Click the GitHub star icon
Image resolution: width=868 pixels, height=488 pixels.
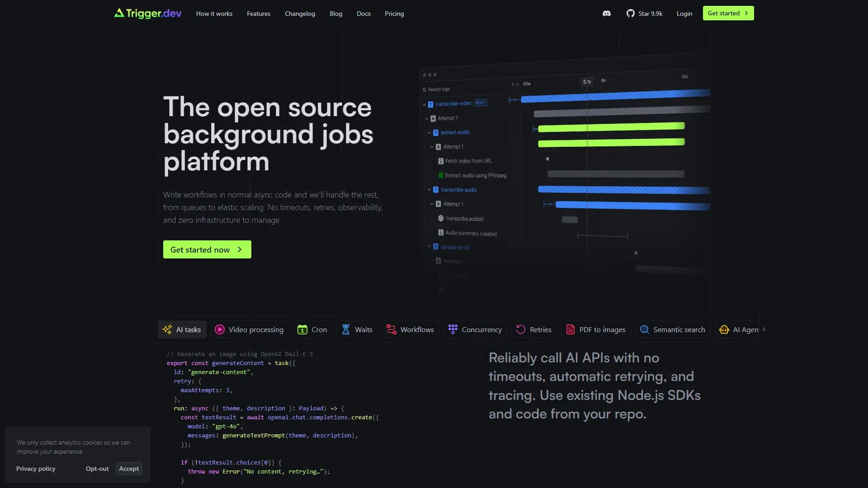(x=630, y=14)
